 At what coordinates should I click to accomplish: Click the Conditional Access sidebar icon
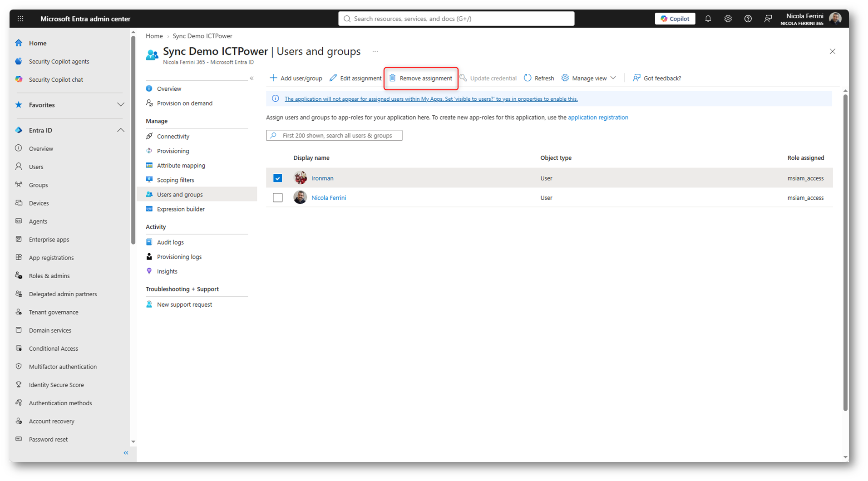(x=19, y=348)
